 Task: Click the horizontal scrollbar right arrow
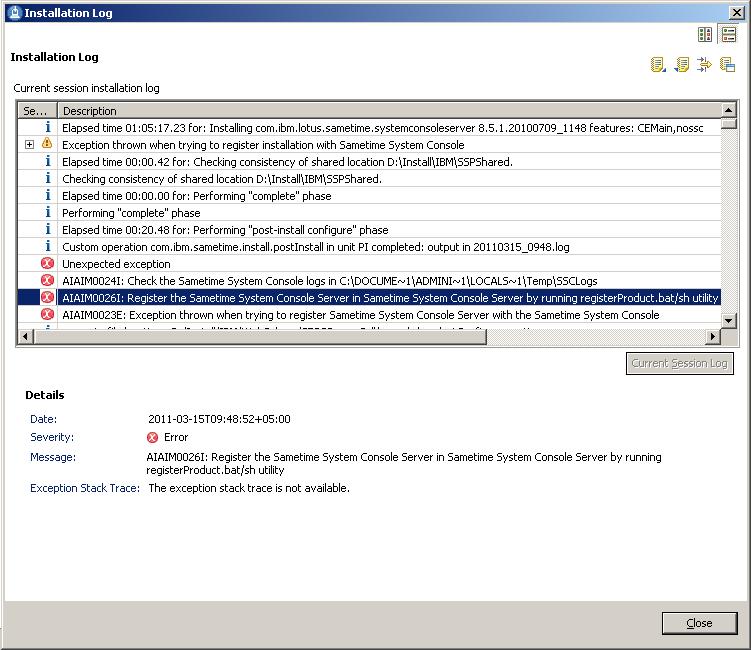point(713,337)
